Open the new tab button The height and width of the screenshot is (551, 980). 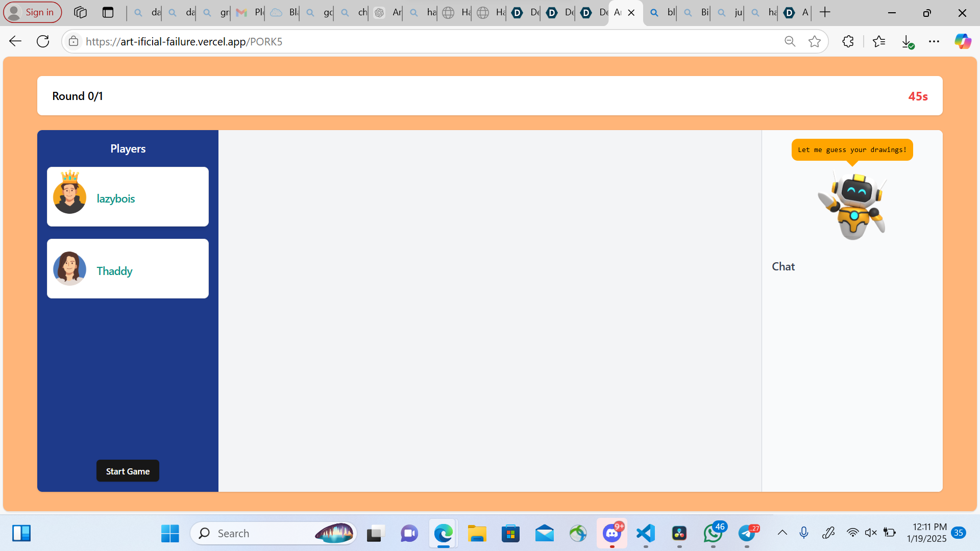pyautogui.click(x=825, y=12)
